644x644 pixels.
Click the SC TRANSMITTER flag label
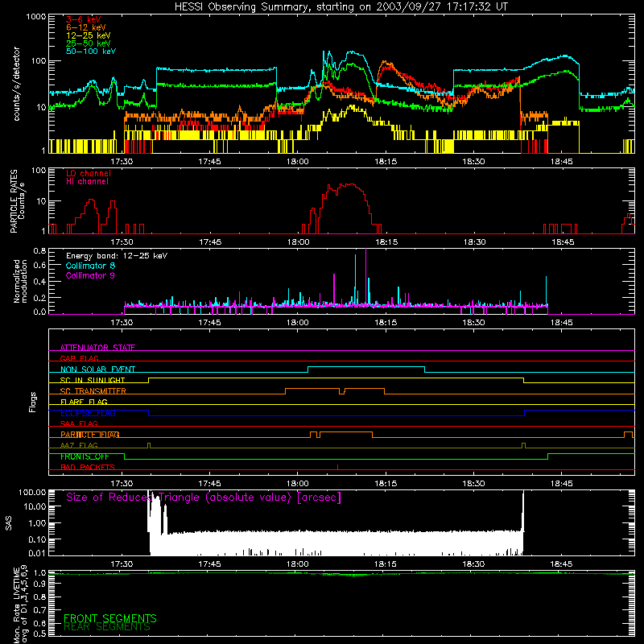[x=93, y=391]
